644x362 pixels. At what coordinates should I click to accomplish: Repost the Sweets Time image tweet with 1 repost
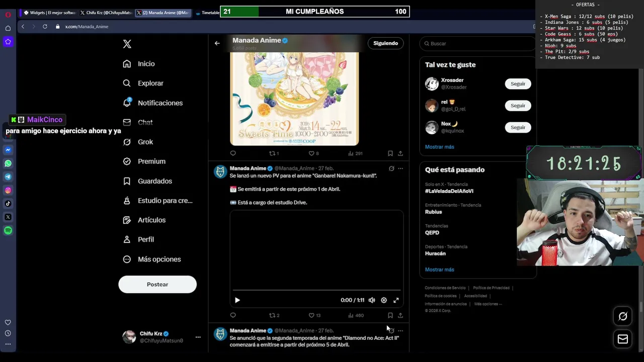click(x=274, y=153)
